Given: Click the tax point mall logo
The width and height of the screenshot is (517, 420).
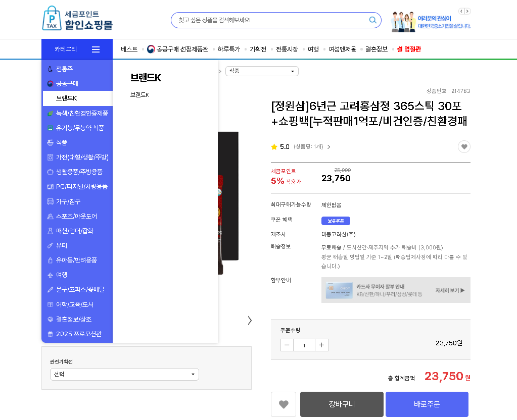Looking at the screenshot, I should pyautogui.click(x=77, y=19).
